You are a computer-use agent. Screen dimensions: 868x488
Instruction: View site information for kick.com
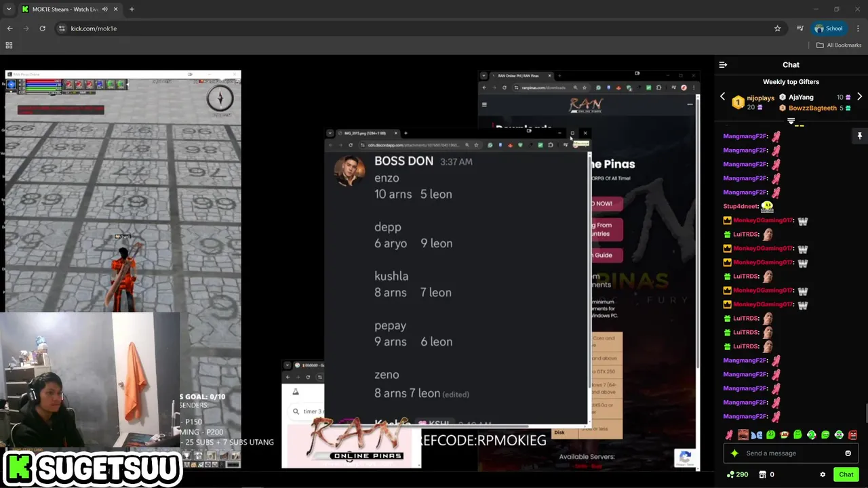tap(62, 28)
